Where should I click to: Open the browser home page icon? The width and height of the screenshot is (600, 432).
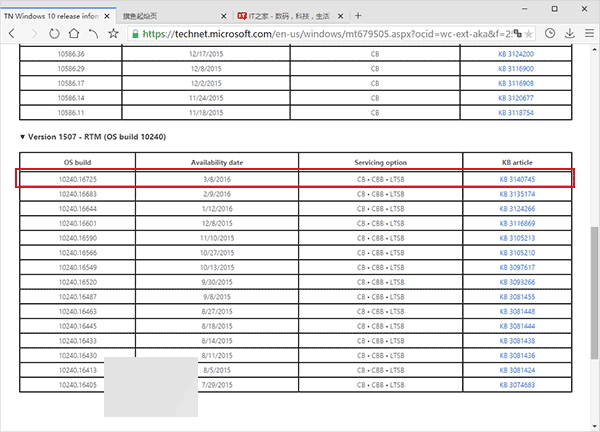tap(74, 34)
